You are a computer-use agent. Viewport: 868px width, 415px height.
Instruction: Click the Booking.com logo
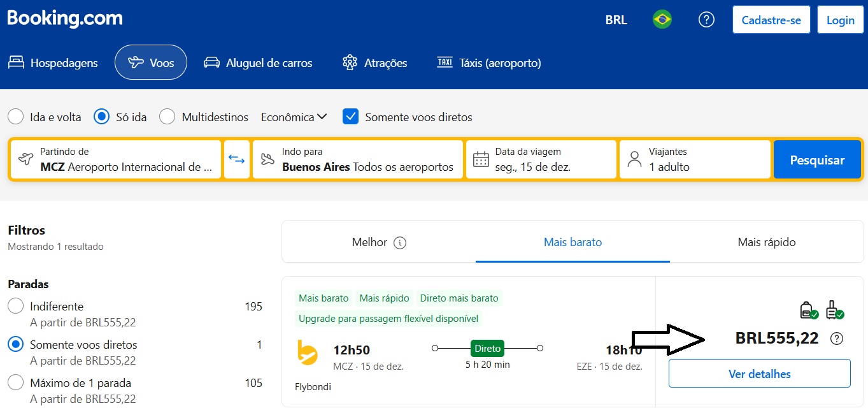click(x=65, y=19)
